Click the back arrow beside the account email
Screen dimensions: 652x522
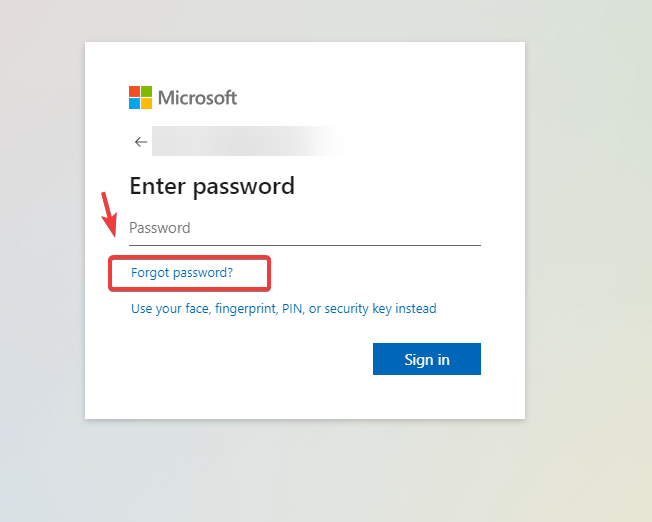(141, 142)
